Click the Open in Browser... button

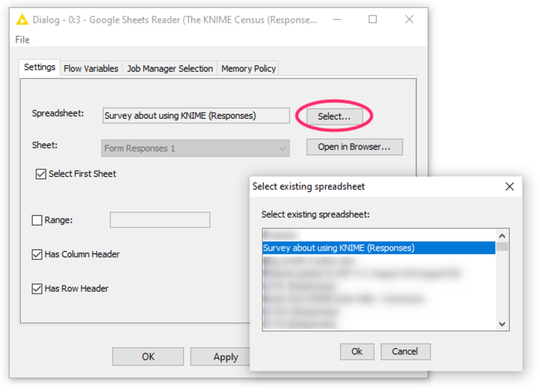coord(354,147)
